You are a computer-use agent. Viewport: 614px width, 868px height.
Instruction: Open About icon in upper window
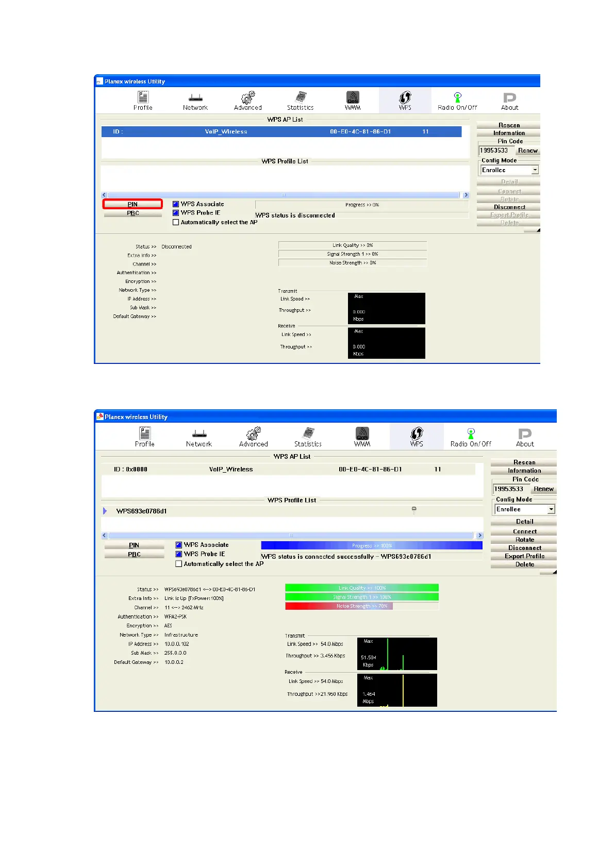click(x=510, y=97)
